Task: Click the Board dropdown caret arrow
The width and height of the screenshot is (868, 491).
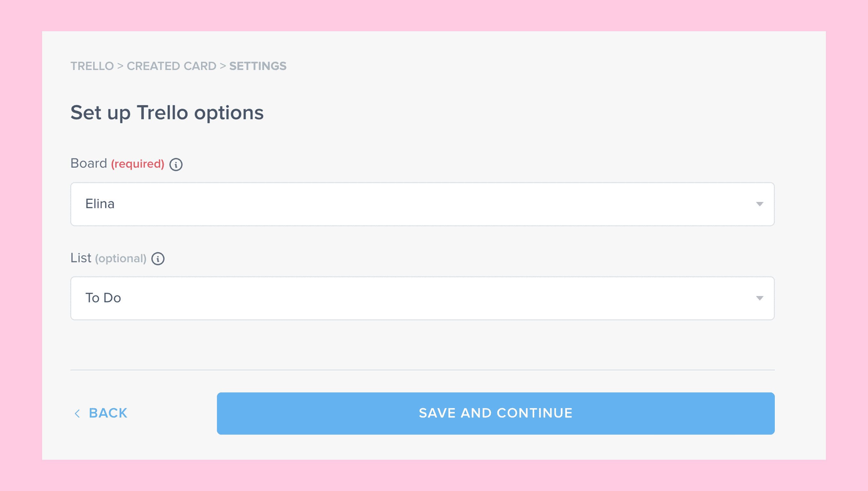Action: click(759, 204)
